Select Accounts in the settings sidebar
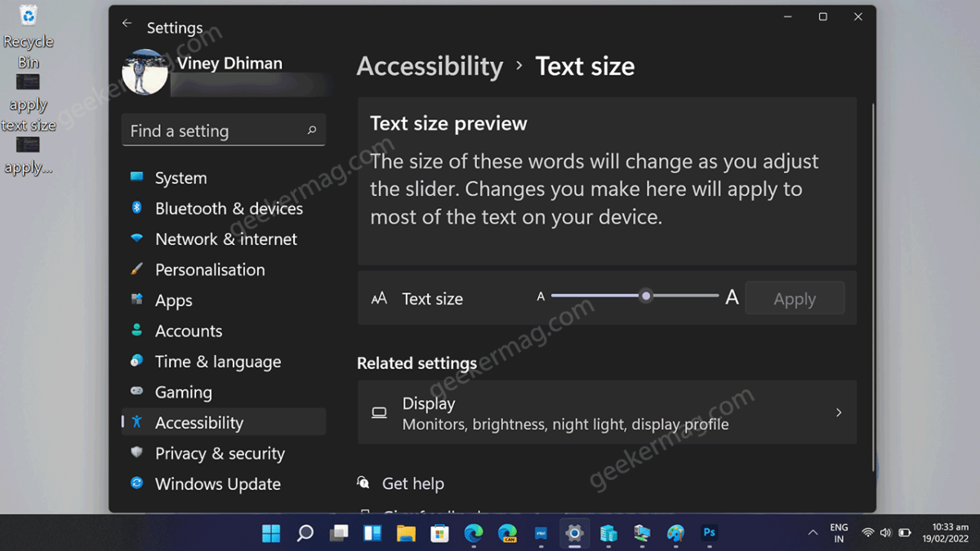 click(x=189, y=331)
